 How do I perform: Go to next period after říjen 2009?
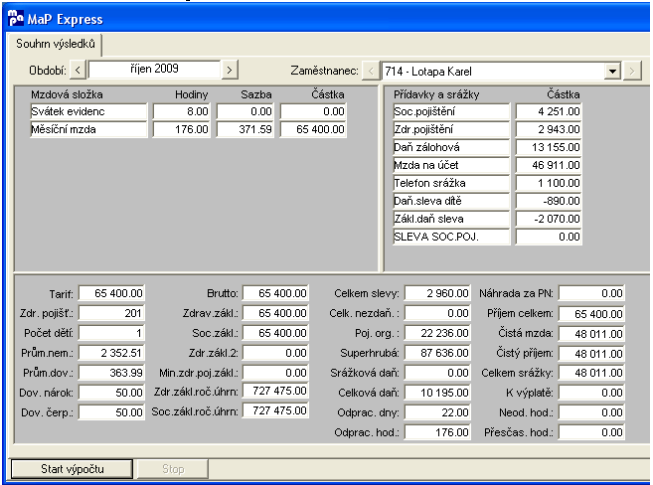[229, 70]
